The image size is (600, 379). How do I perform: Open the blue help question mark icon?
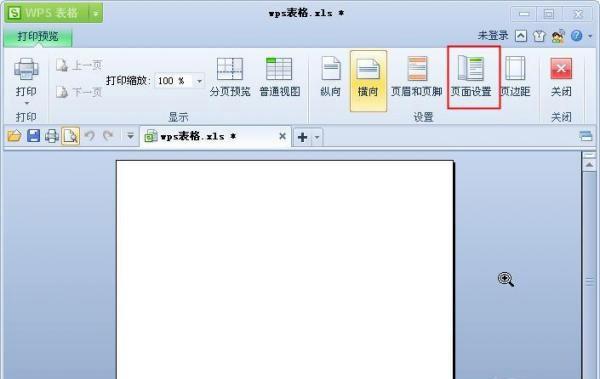[x=576, y=36]
